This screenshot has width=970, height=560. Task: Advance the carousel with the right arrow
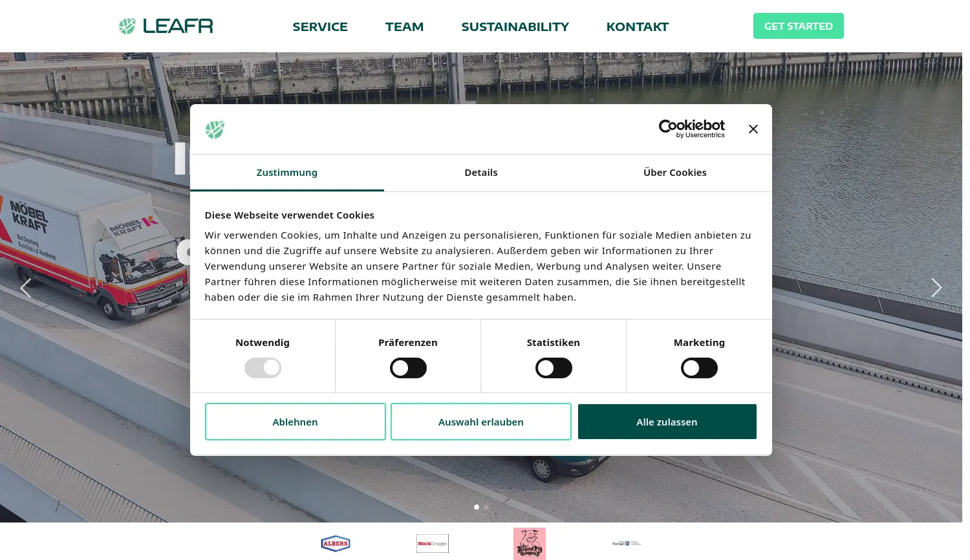coord(936,288)
